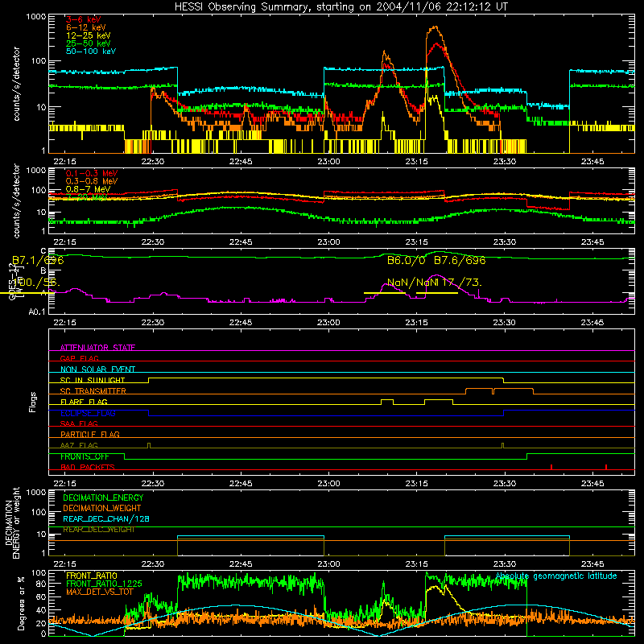The image size is (644, 644).
Task: Click the NaN/NaN annotation in the GOES panel
Action: pyautogui.click(x=413, y=283)
